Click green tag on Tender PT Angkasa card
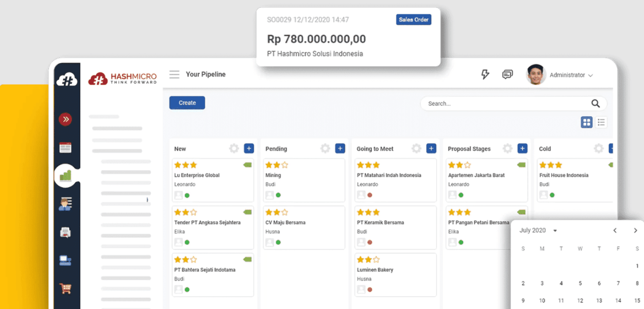644x309 pixels. coord(247,212)
